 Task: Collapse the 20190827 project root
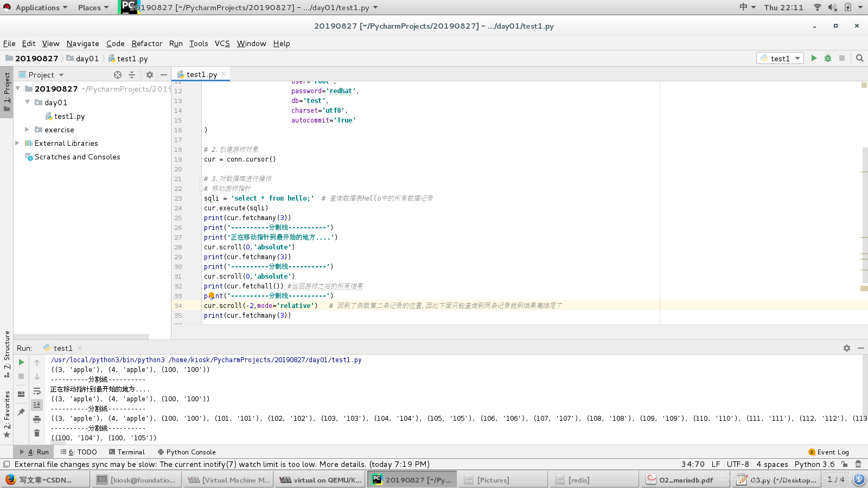[x=18, y=88]
